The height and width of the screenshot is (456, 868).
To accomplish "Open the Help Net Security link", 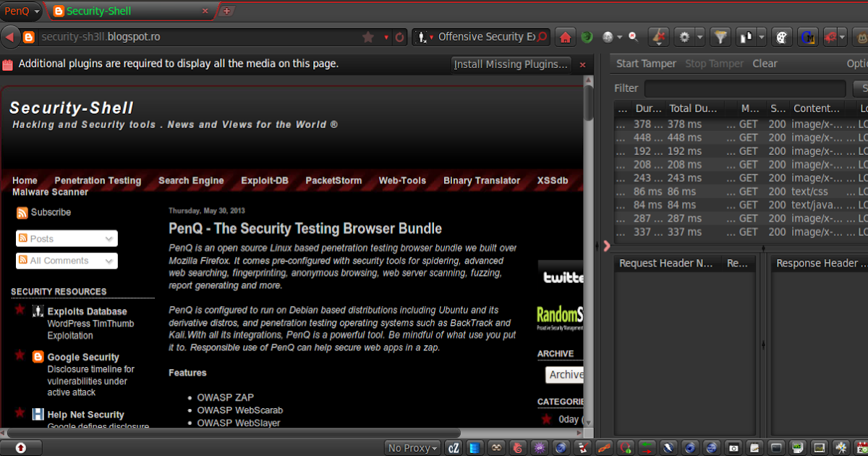I will [x=85, y=415].
